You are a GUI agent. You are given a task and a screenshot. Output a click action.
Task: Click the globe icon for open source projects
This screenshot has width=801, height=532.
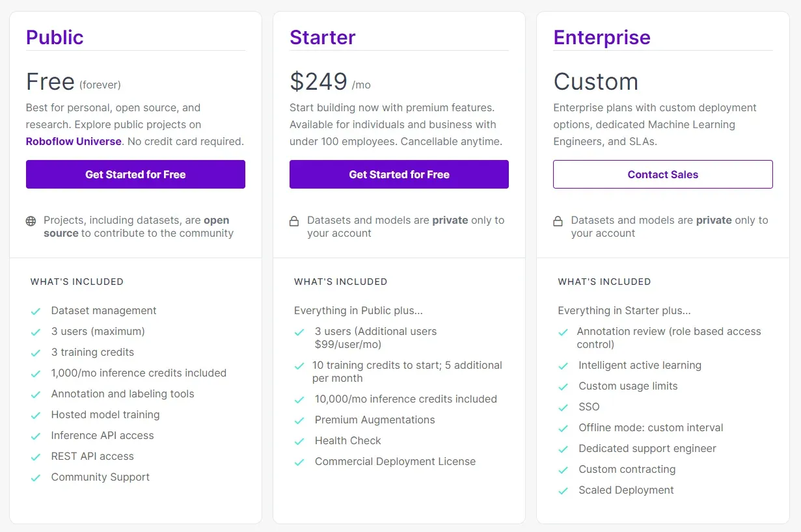pos(31,221)
